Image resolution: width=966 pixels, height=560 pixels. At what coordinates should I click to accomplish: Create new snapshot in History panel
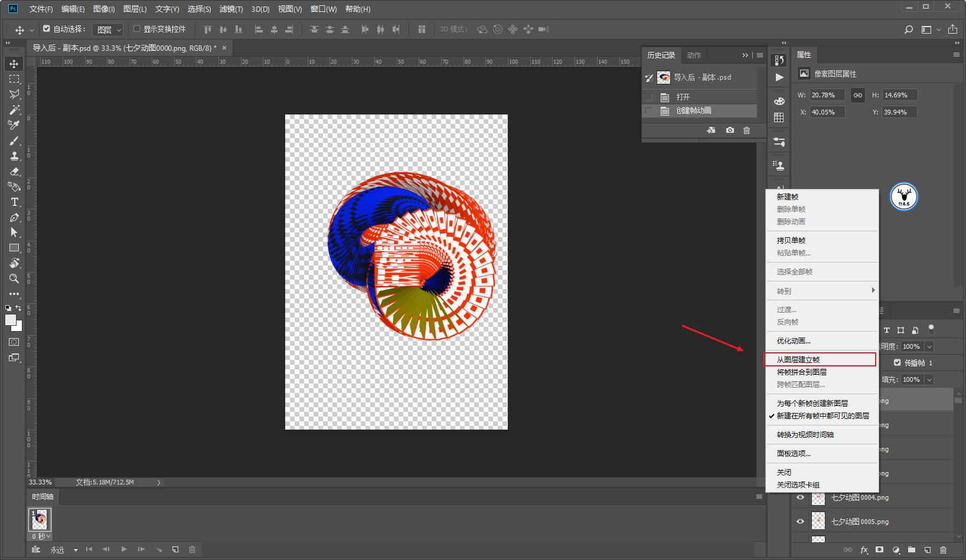(730, 130)
